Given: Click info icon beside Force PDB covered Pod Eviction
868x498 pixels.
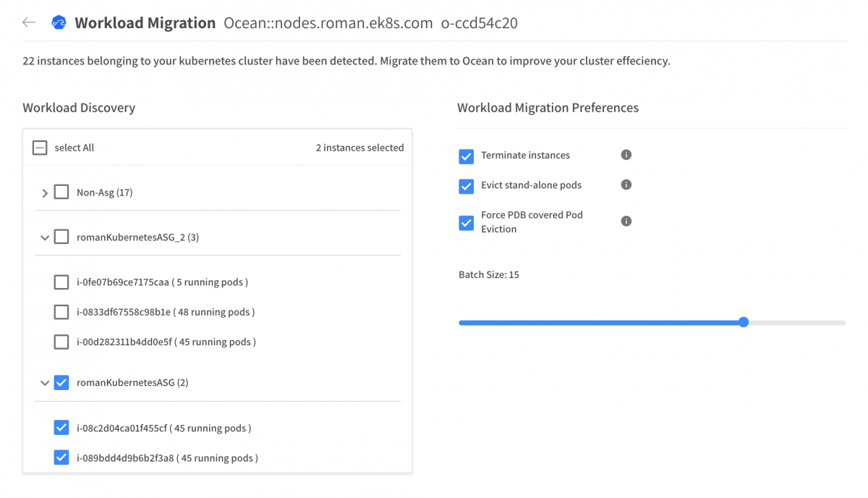Looking at the screenshot, I should click(x=626, y=221).
